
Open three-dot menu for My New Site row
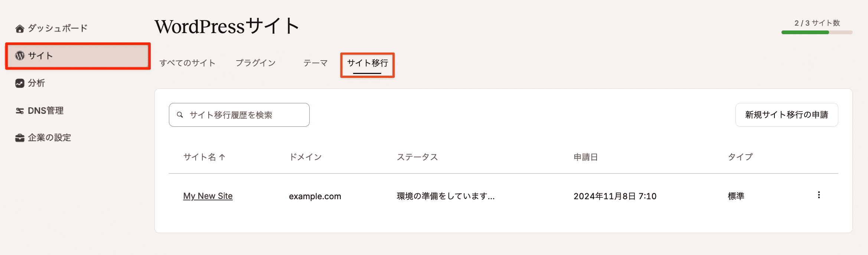[819, 195]
